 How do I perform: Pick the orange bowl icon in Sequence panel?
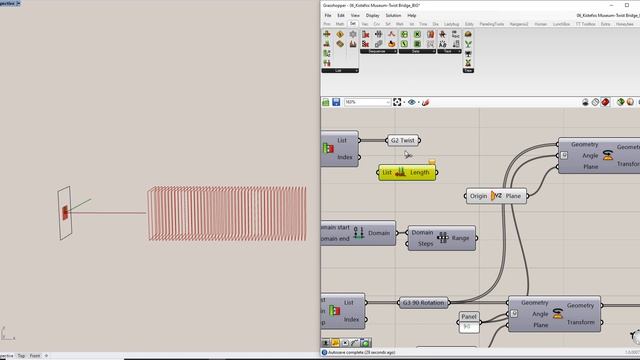tap(391, 44)
